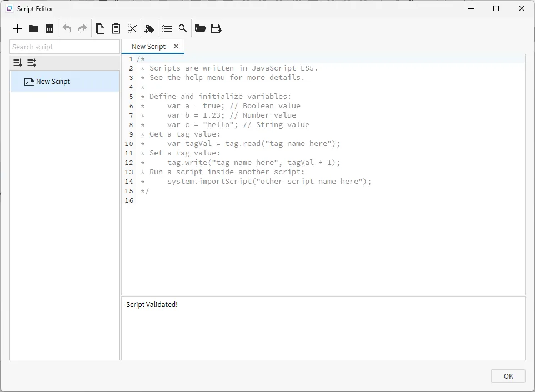Select New Script in the script list

coord(53,82)
